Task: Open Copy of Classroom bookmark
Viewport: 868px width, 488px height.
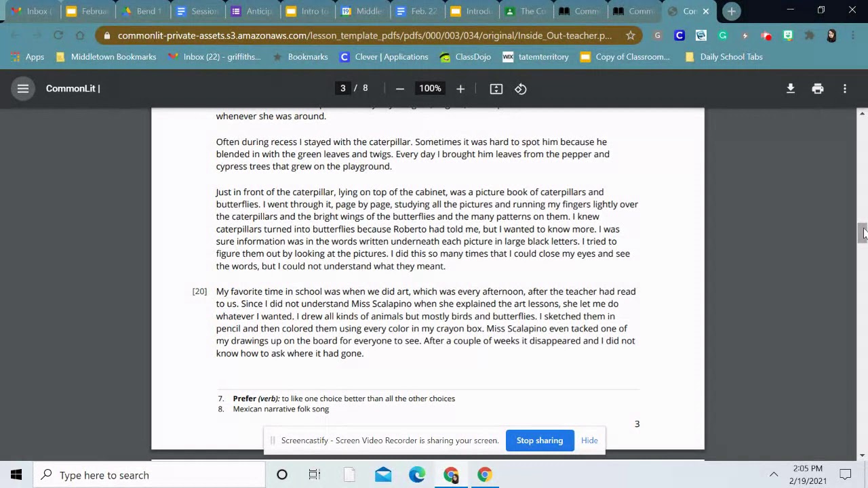Action: 625,57
